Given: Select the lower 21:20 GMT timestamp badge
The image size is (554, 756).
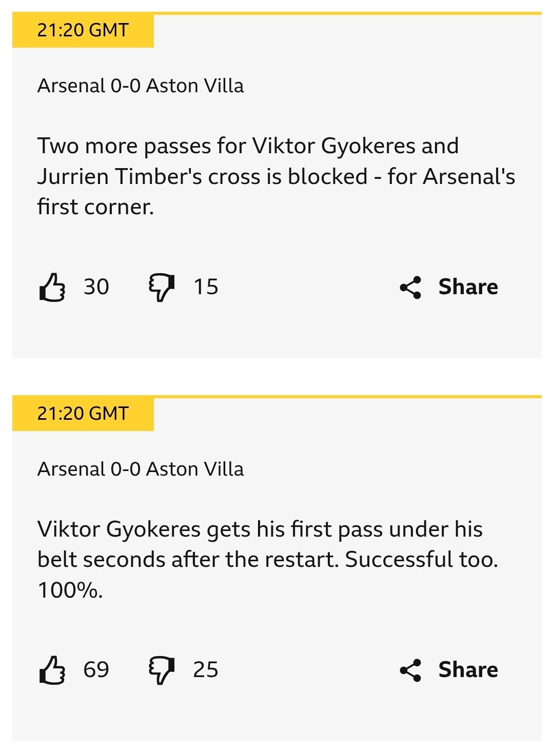Looking at the screenshot, I should click(83, 414).
